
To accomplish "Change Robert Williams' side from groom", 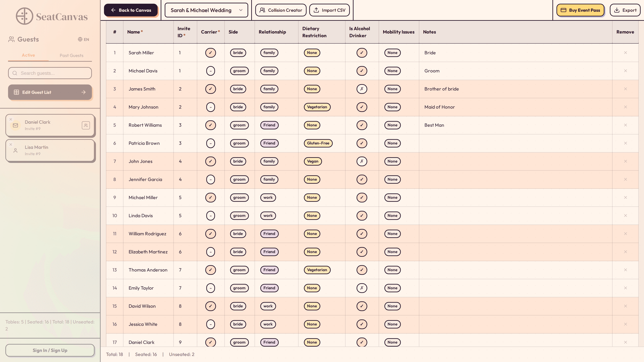I will [x=239, y=125].
